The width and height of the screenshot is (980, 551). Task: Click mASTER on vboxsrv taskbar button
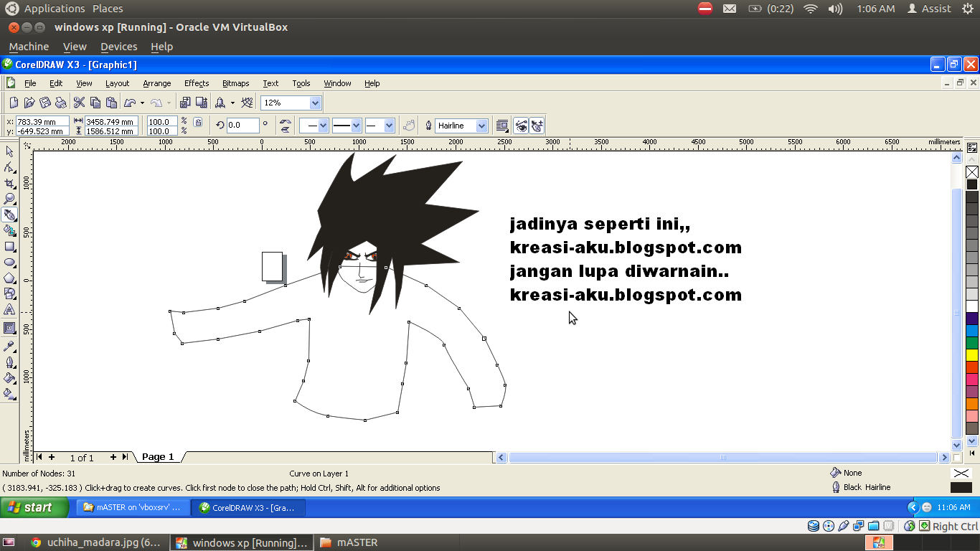pos(133,507)
